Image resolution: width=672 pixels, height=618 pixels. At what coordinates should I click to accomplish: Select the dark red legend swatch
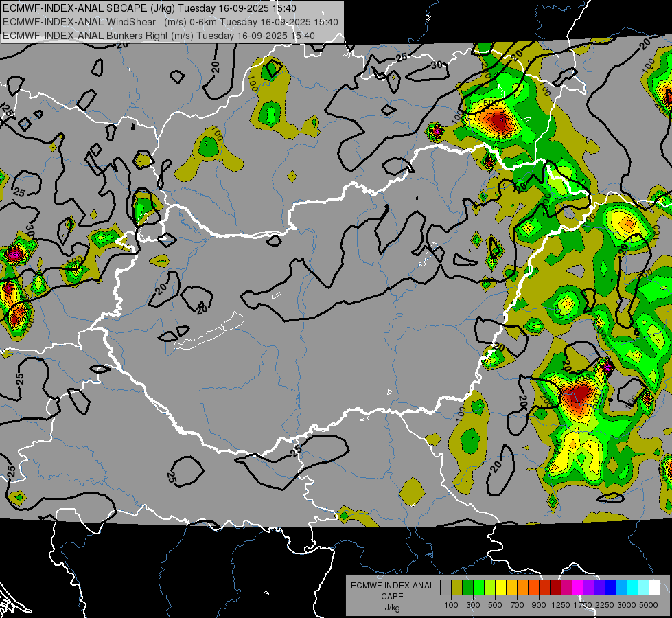tap(556, 588)
